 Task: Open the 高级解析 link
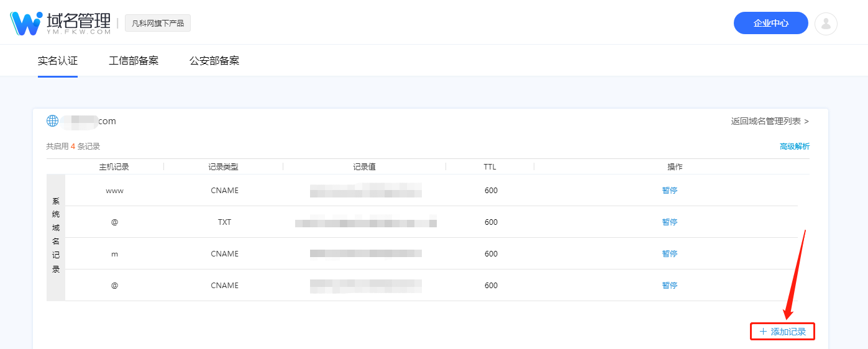point(795,147)
